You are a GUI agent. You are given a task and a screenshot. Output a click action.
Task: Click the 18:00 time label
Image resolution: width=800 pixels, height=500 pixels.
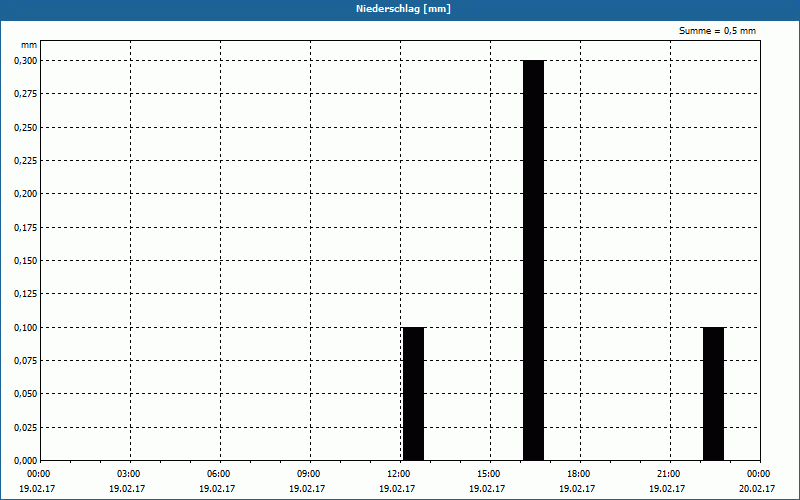[x=578, y=474]
